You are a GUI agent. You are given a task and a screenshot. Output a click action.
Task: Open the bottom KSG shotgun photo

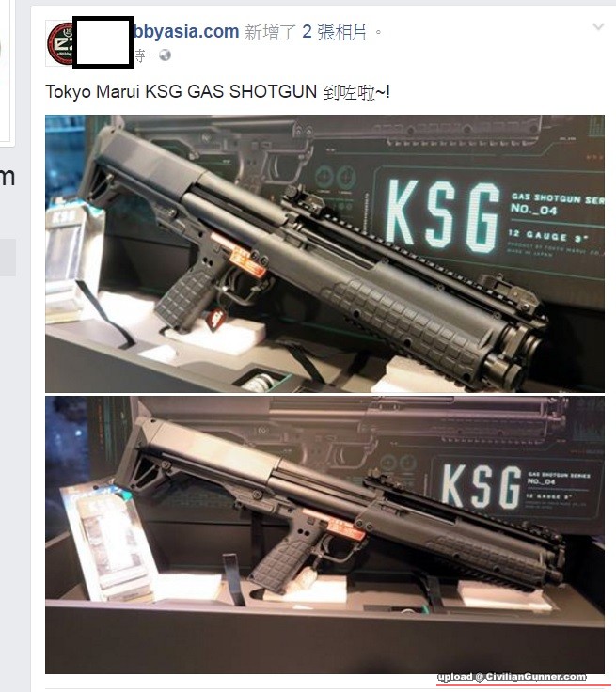(324, 534)
